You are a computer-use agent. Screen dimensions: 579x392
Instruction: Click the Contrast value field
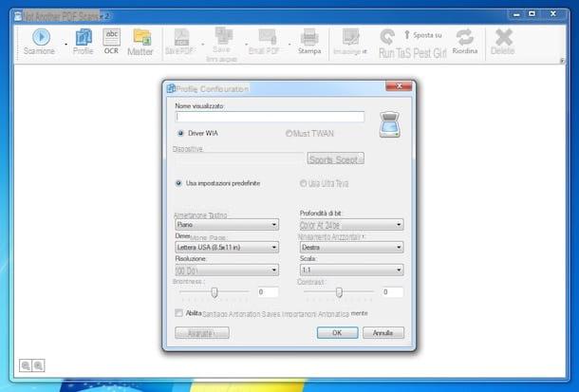[393, 292]
